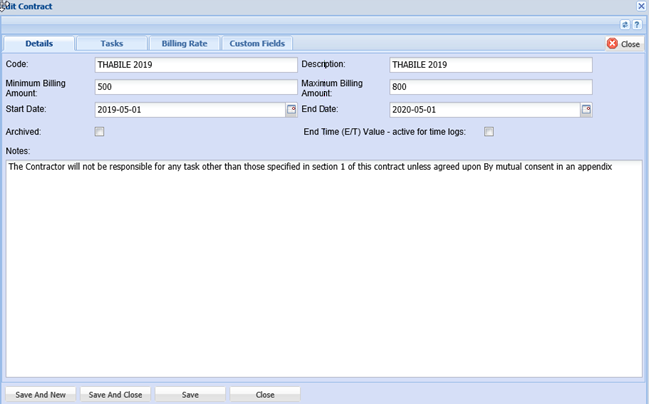The width and height of the screenshot is (650, 405).
Task: Close the Edit Contract window with X
Action: point(641,6)
